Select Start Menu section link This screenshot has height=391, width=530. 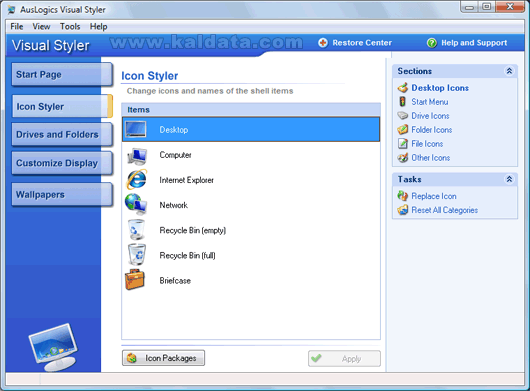pos(430,102)
